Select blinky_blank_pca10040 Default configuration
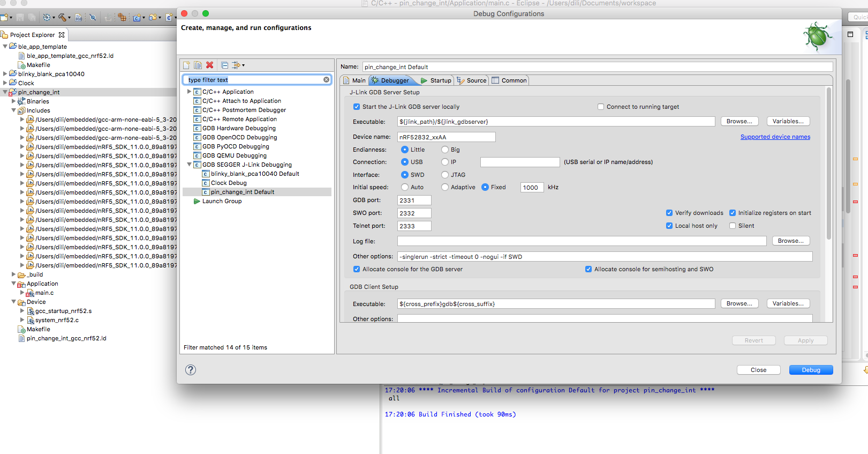Image resolution: width=868 pixels, height=454 pixels. (255, 174)
